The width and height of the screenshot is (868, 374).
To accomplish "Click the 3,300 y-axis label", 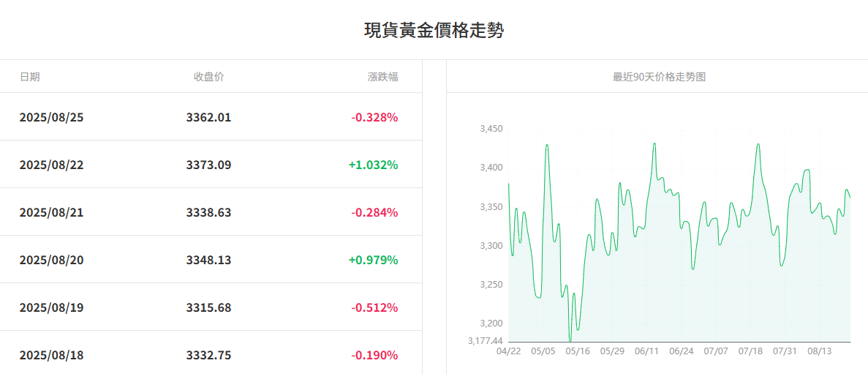I will [x=491, y=246].
